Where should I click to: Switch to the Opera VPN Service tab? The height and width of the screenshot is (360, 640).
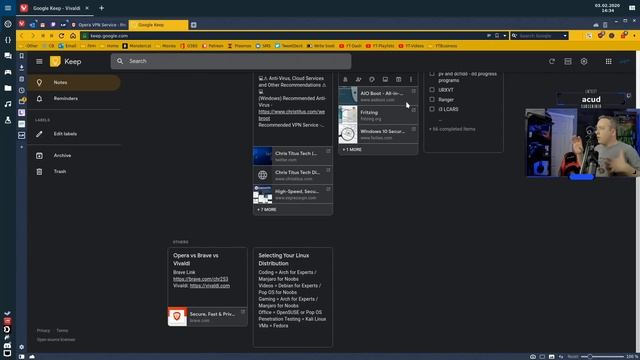[x=99, y=25]
